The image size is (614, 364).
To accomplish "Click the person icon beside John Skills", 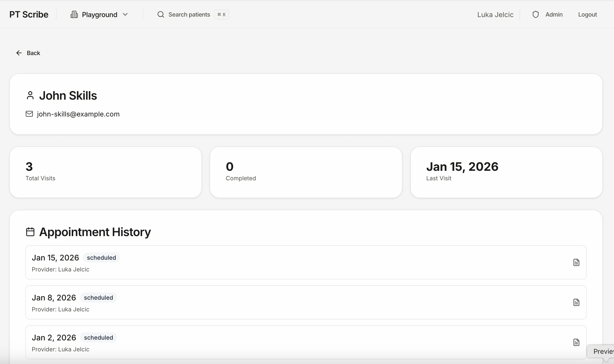I will tap(30, 96).
